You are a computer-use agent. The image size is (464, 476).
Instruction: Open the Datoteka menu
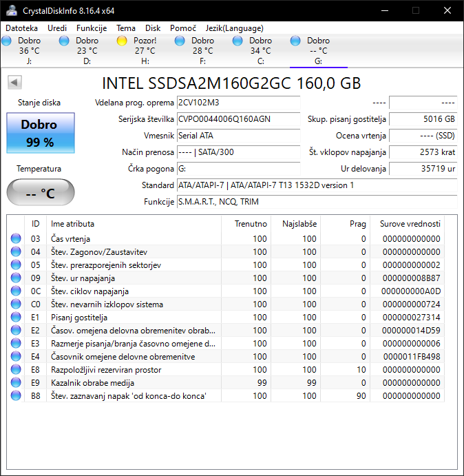pyautogui.click(x=21, y=28)
